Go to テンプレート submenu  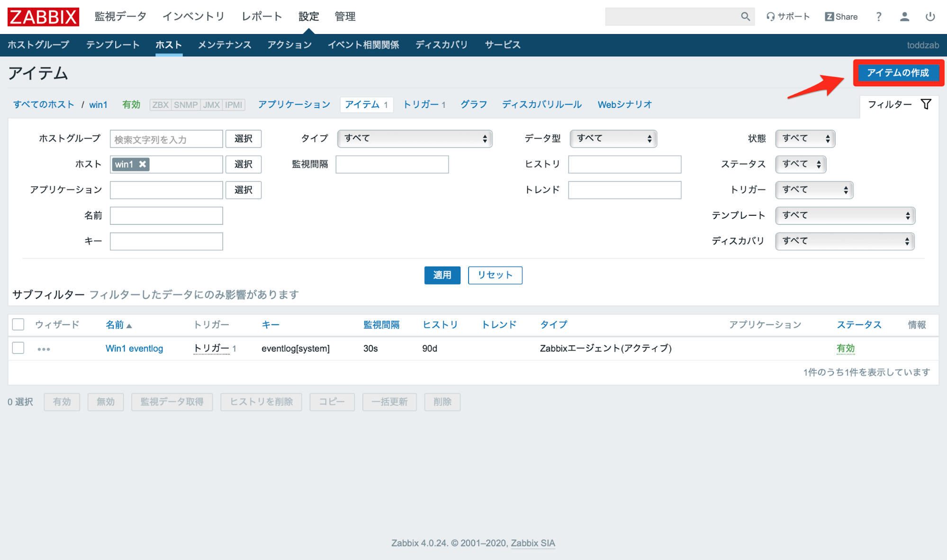(x=113, y=45)
